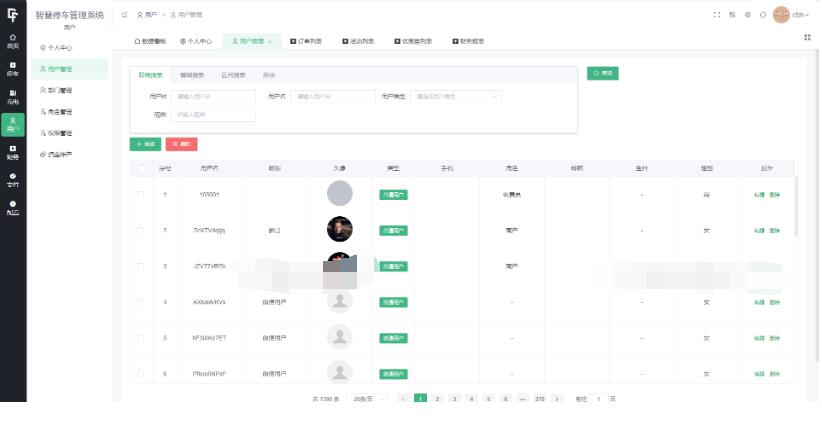Viewport: 822px width, 427px height.
Task: Toggle the select-all checkbox in table header
Action: click(x=140, y=168)
